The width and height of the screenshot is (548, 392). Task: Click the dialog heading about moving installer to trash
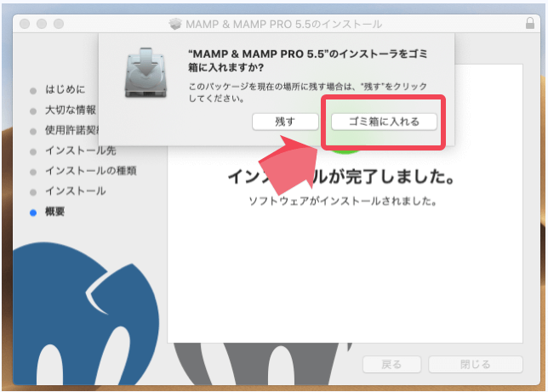[x=307, y=60]
